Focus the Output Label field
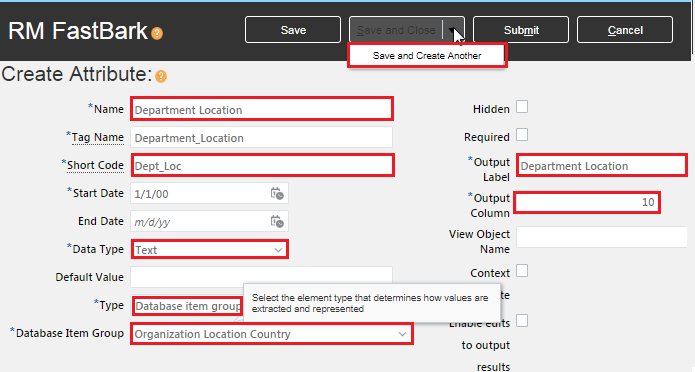The image size is (695, 372). click(x=602, y=165)
